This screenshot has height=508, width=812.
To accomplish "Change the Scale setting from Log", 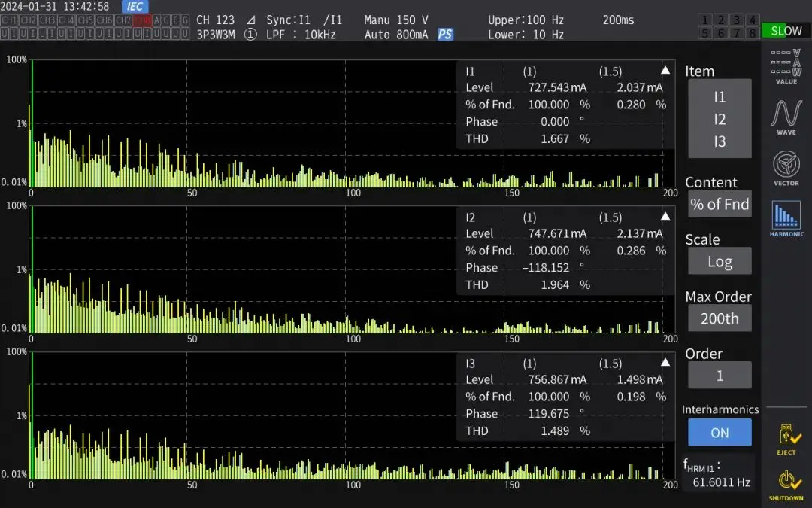I will point(720,261).
